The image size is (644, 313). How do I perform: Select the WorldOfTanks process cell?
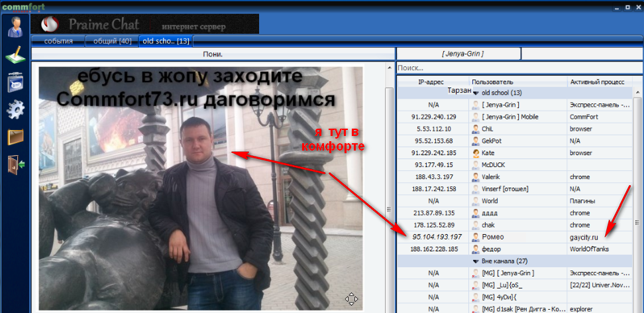589,249
